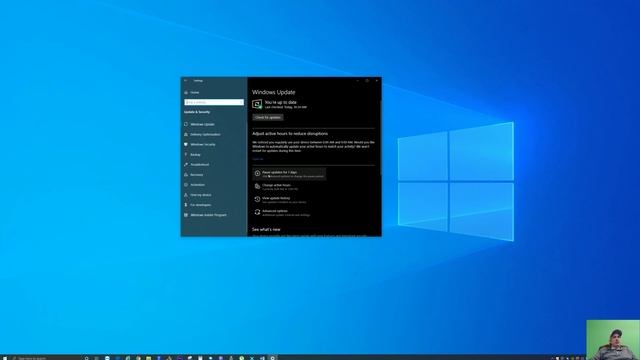Click the webcam overlay thumbnail
This screenshot has width=640, height=360.
(613, 340)
